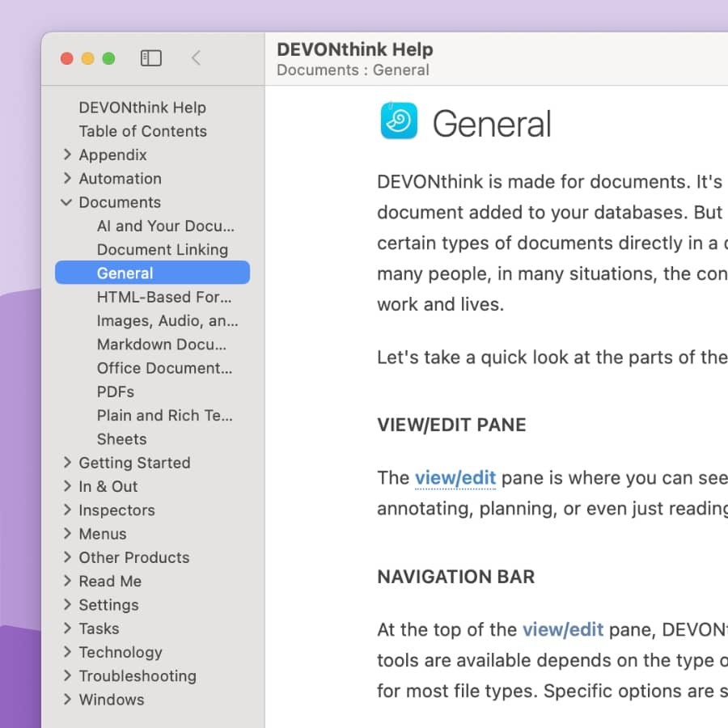Viewport: 728px width, 728px height.
Task: Minimize the window with the yellow button
Action: tap(87, 58)
